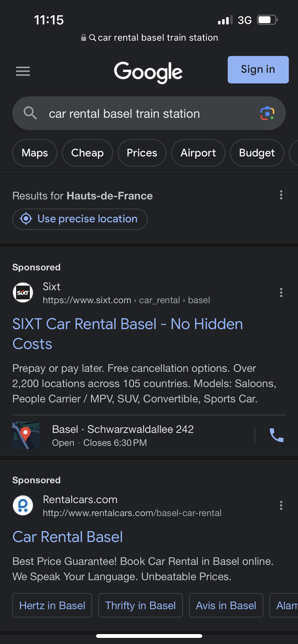Open the Google hamburger menu
The height and width of the screenshot is (644, 298).
[23, 71]
